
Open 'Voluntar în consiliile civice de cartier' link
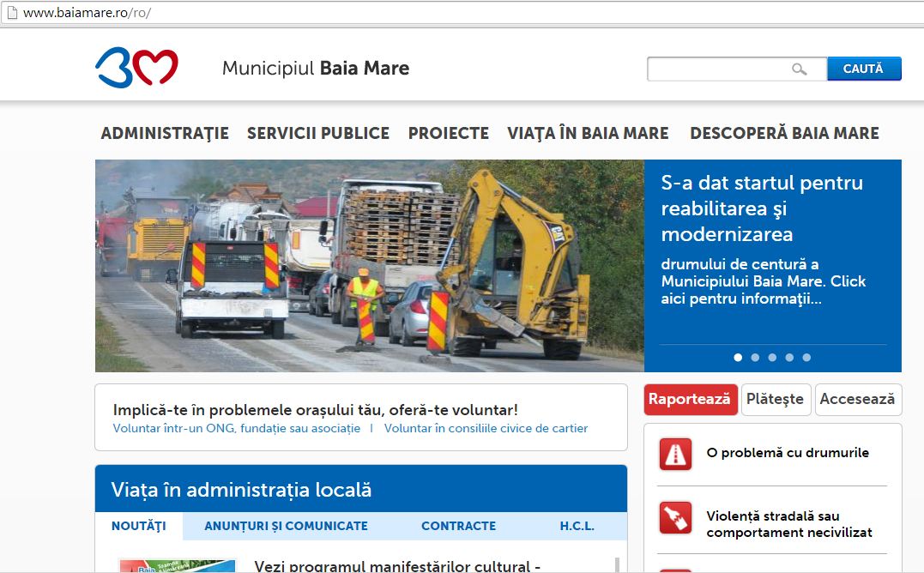point(486,429)
